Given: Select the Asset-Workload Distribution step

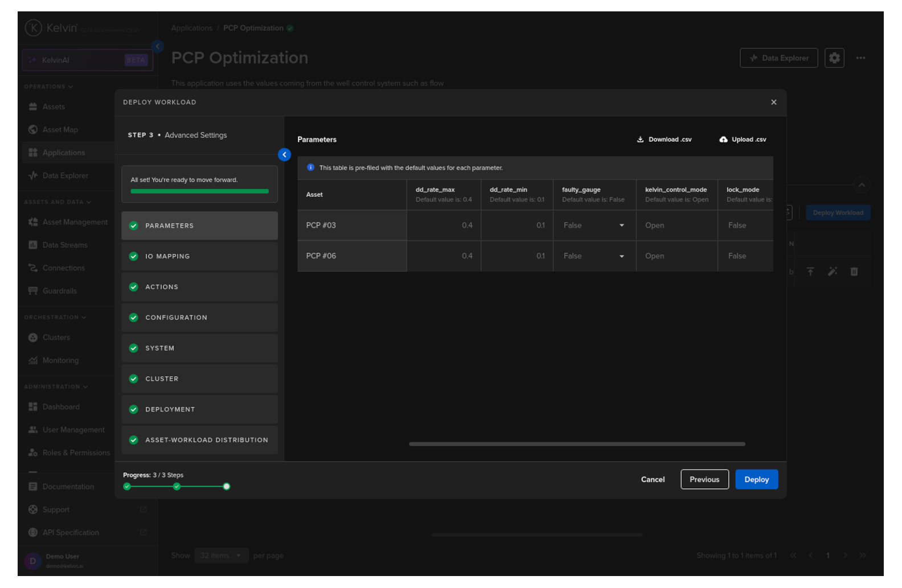Looking at the screenshot, I should tap(199, 440).
